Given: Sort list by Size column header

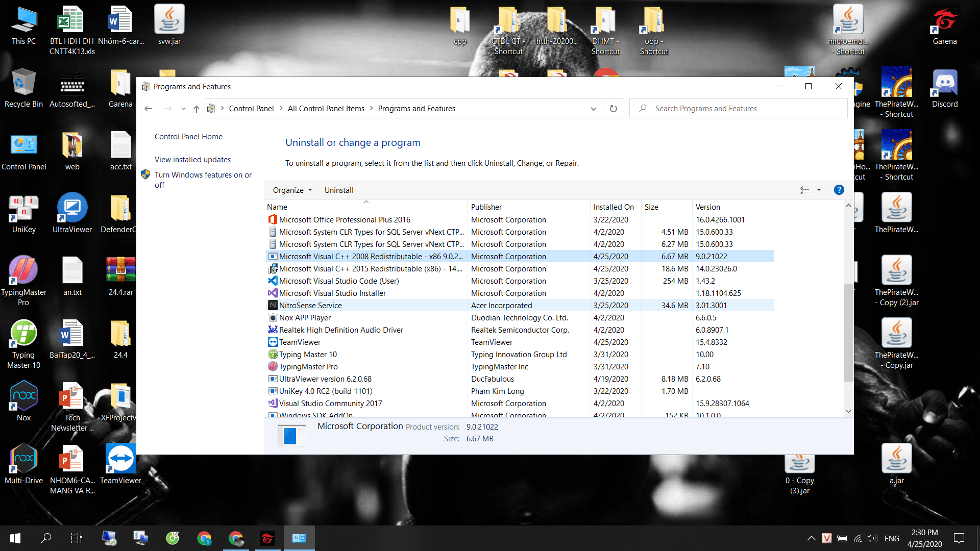Looking at the screenshot, I should click(x=667, y=207).
